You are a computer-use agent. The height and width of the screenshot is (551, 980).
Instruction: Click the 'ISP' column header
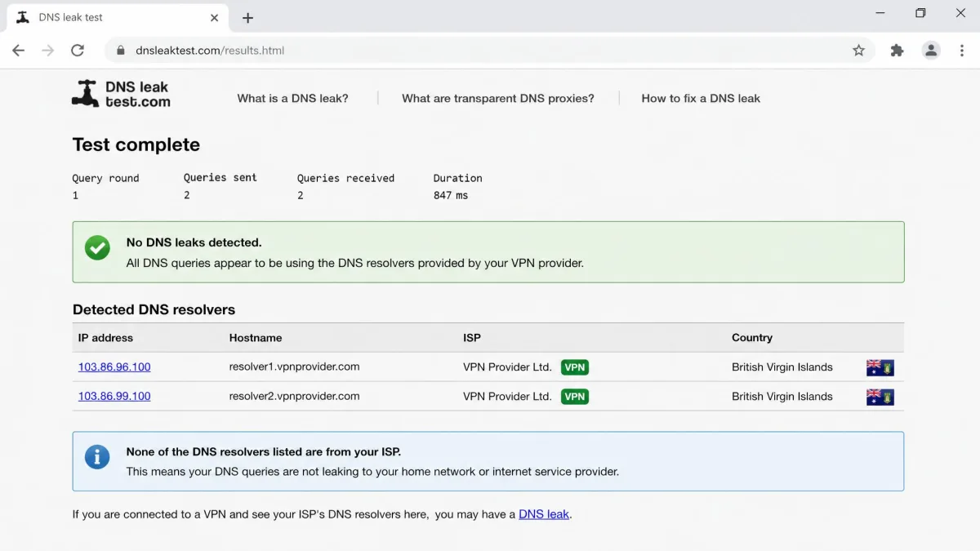[472, 338]
